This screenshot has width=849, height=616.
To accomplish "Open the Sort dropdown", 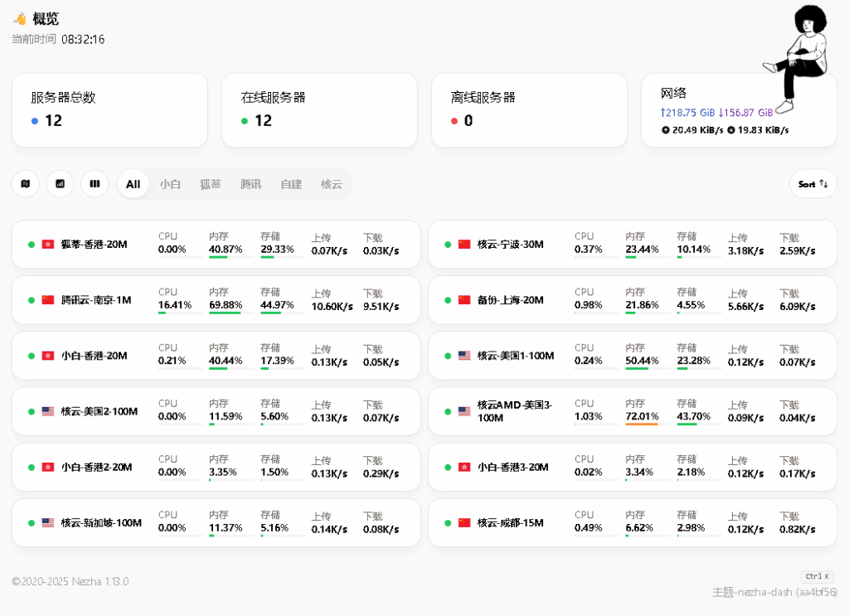I will (813, 184).
